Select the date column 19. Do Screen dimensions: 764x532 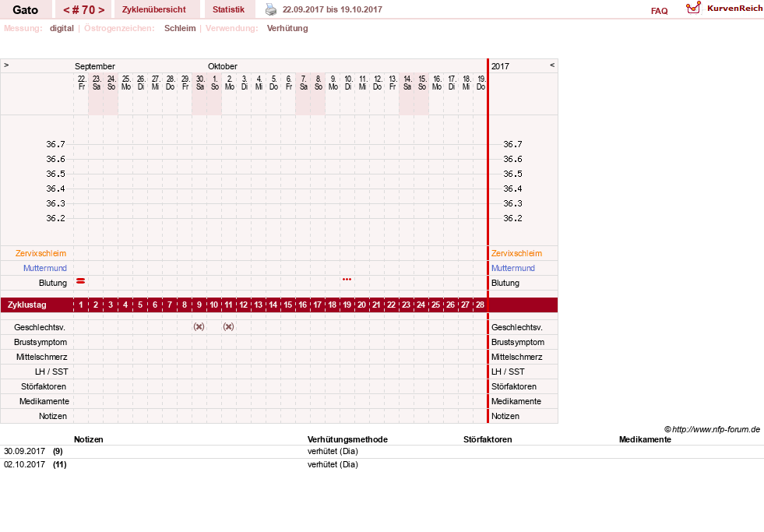click(481, 83)
